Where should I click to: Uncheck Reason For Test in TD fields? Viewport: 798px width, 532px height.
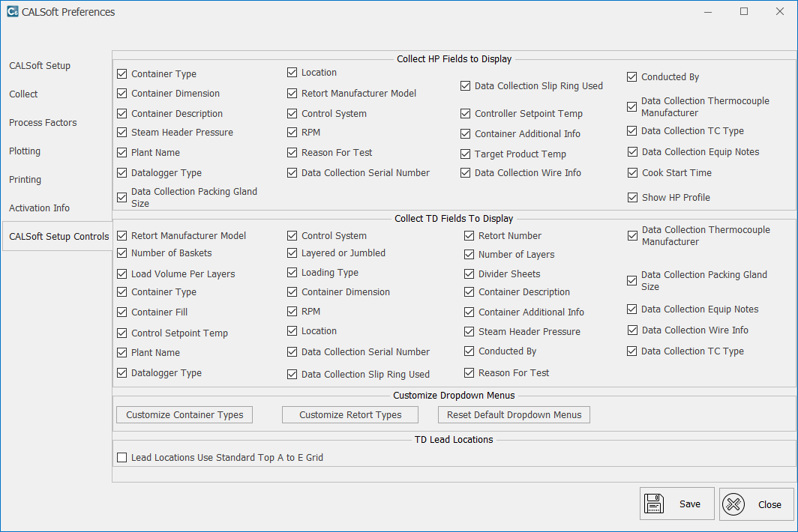[469, 373]
